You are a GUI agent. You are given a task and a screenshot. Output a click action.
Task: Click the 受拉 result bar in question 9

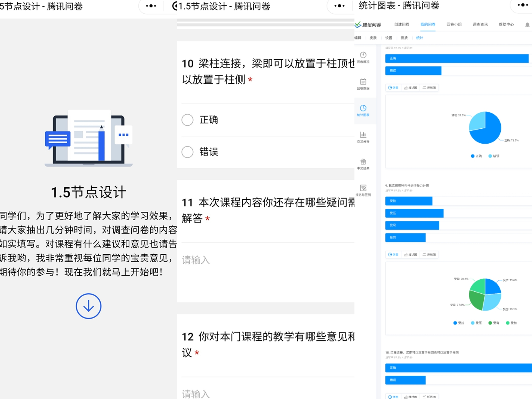pyautogui.click(x=409, y=201)
